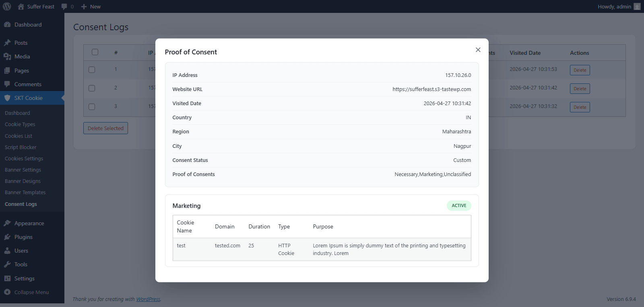Toggle the select-all checkbox in table header
Viewport: 644px width, 307px height.
point(95,52)
